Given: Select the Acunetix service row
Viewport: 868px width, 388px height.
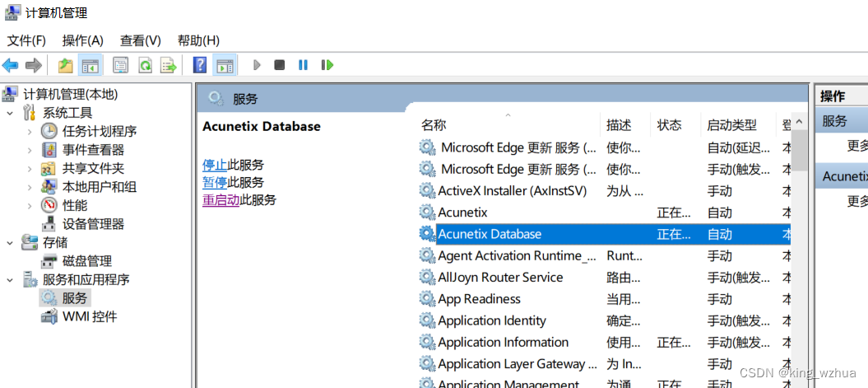Looking at the screenshot, I should (603, 213).
